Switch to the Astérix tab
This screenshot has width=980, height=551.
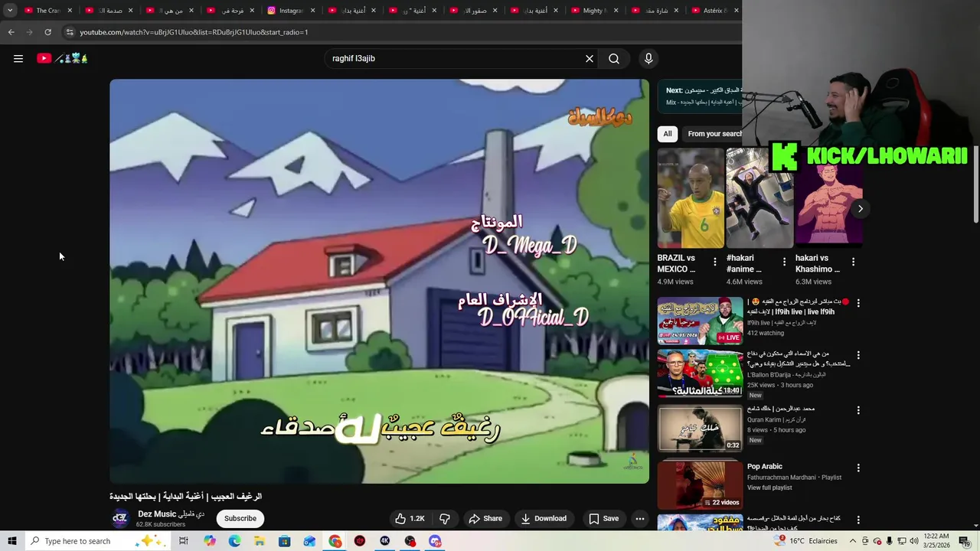(715, 11)
